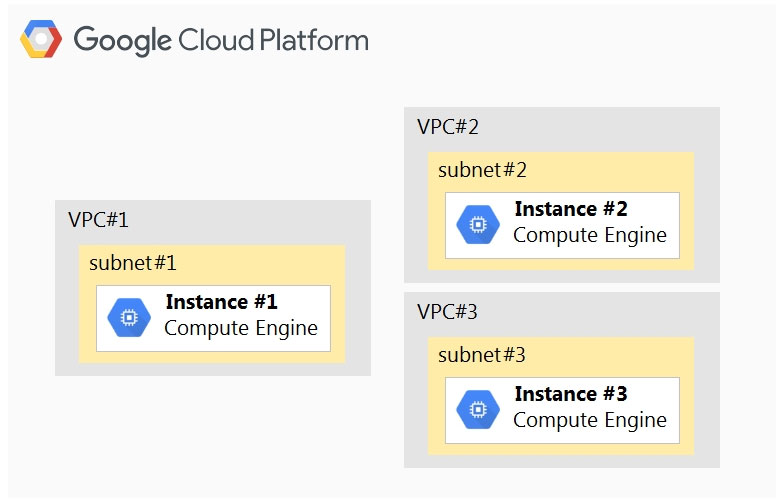Select the subnet#3 label
Image resolution: width=782 pixels, height=504 pixels.
[482, 355]
